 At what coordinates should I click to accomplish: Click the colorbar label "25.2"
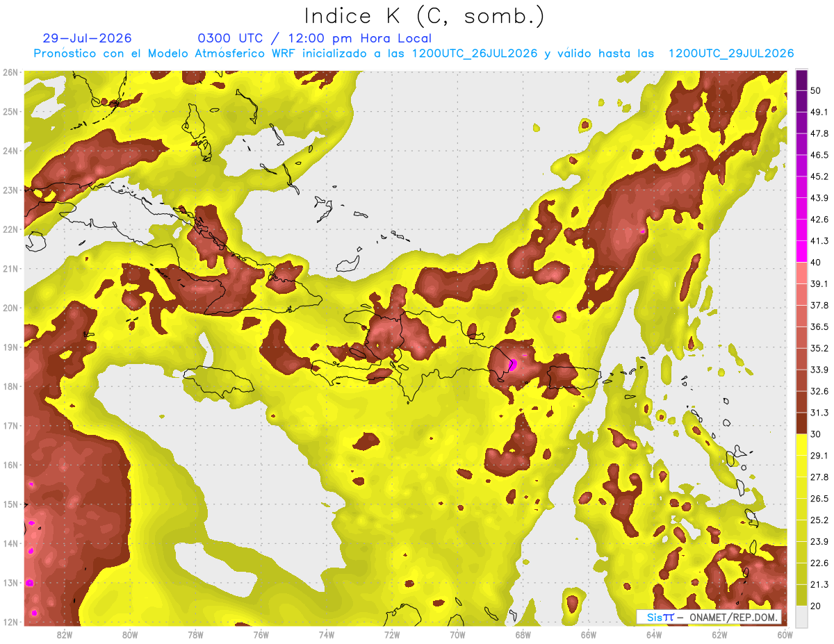(819, 520)
